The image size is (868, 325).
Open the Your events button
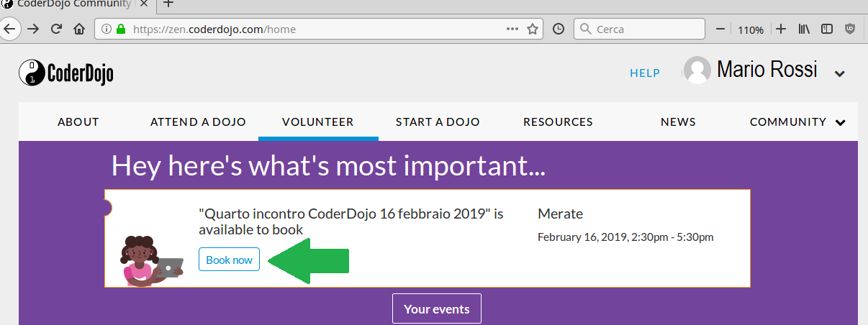[437, 309]
